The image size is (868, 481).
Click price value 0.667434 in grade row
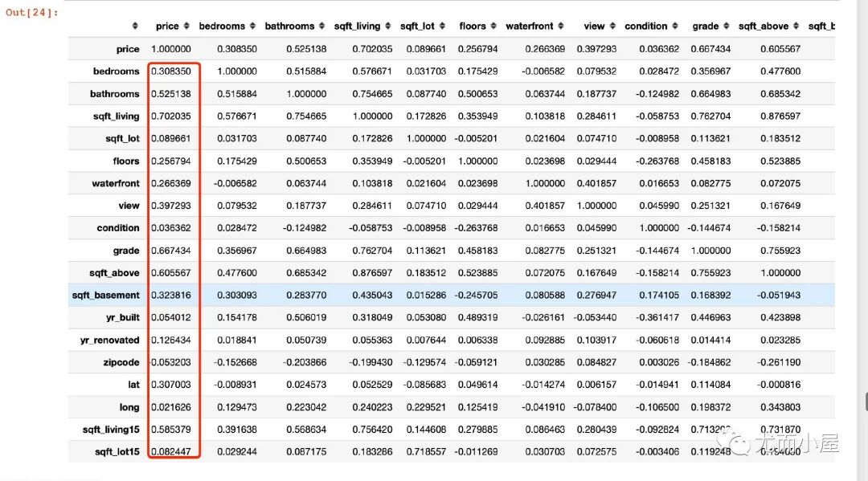[171, 251]
